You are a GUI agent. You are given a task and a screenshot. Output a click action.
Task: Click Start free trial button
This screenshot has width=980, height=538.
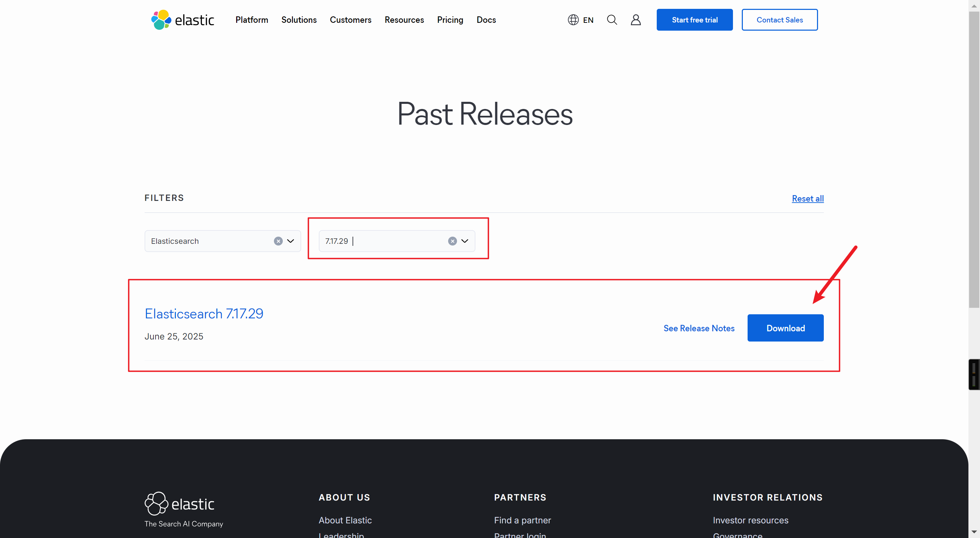(x=694, y=20)
